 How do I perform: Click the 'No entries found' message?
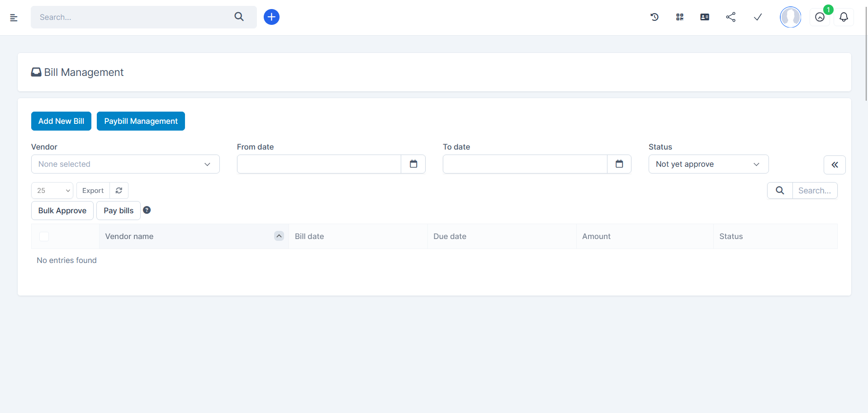coord(66,260)
